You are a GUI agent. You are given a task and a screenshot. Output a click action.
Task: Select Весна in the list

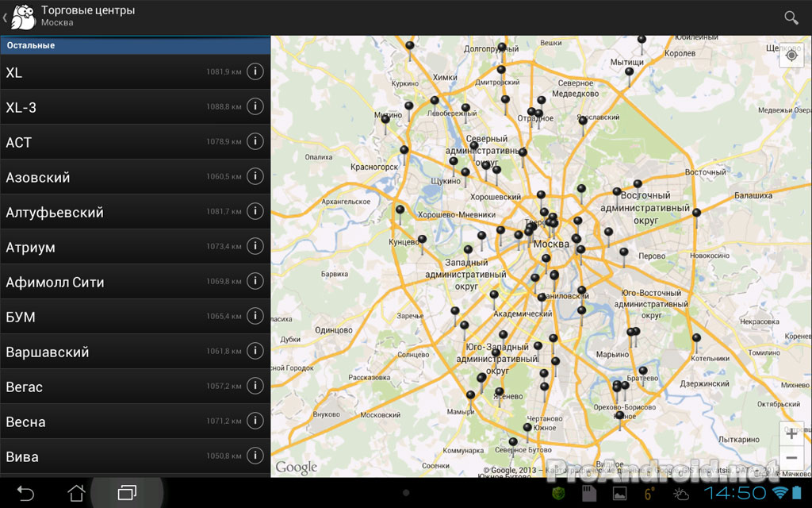pyautogui.click(x=135, y=421)
